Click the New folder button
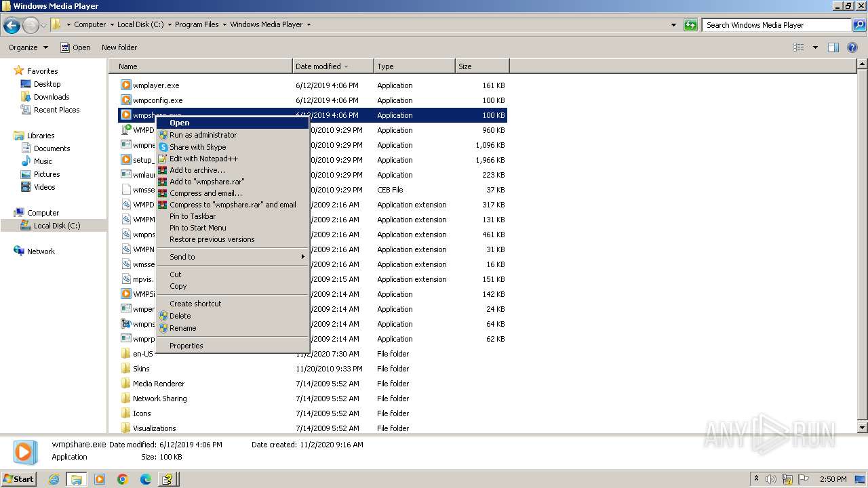Image resolution: width=868 pixels, height=488 pixels. click(x=119, y=47)
